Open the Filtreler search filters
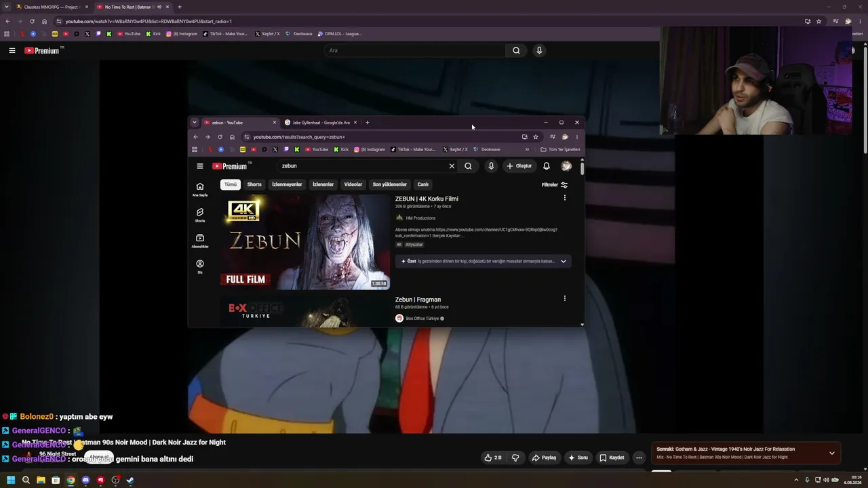Viewport: 868px width, 488px height. (555, 184)
